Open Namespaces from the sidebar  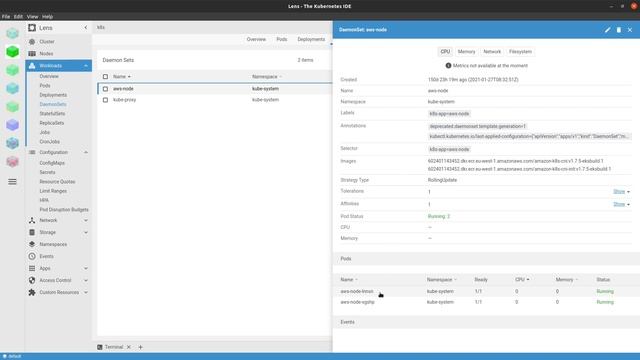coord(53,244)
